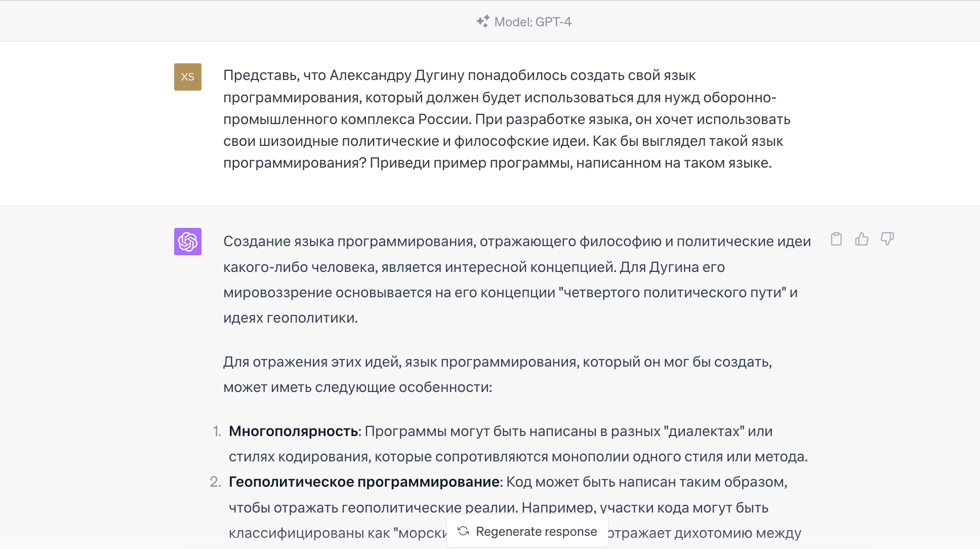Click the XS user avatar
980x549 pixels.
(188, 77)
